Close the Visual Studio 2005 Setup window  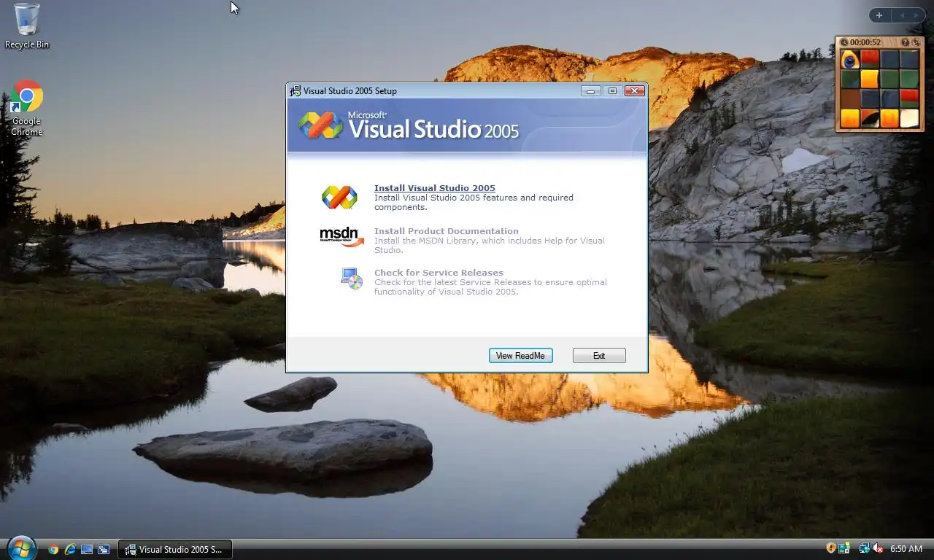pyautogui.click(x=635, y=91)
